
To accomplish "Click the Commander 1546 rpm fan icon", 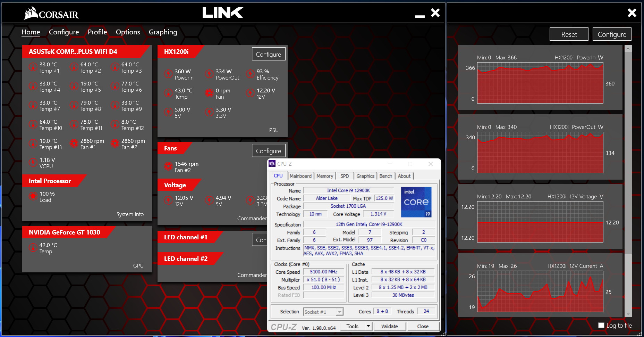I will click(x=168, y=166).
